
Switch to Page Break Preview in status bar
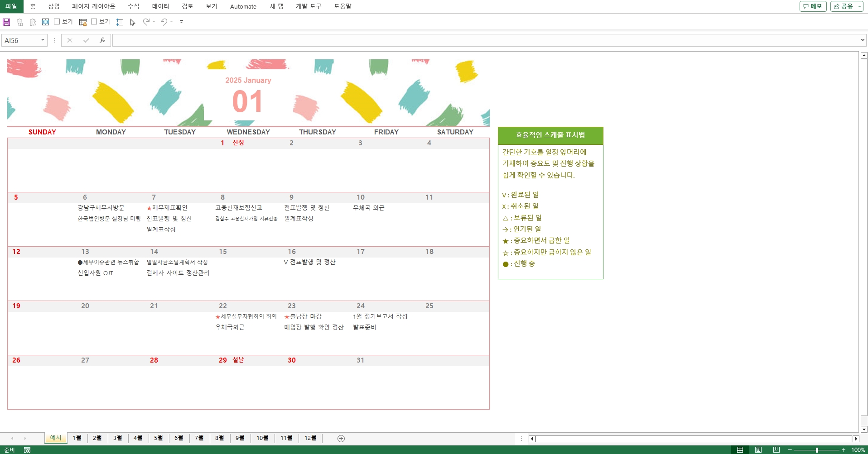(776, 449)
